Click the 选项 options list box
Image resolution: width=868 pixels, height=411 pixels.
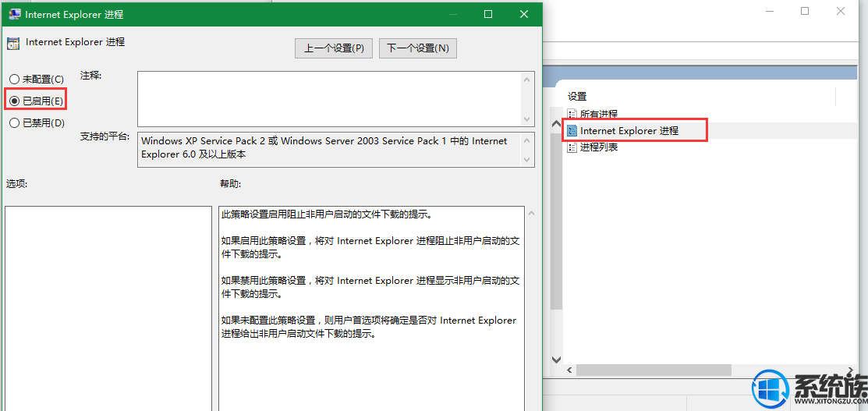coord(108,308)
